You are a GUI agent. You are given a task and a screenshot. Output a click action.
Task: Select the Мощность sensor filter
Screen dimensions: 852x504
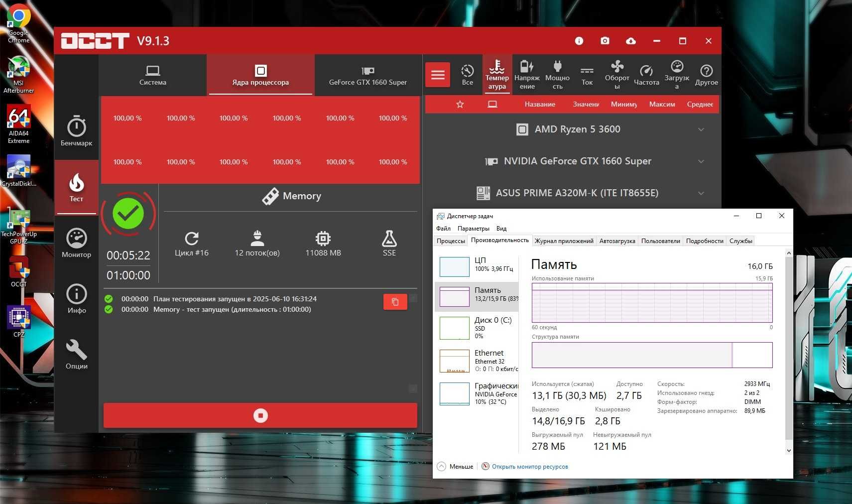coord(557,75)
